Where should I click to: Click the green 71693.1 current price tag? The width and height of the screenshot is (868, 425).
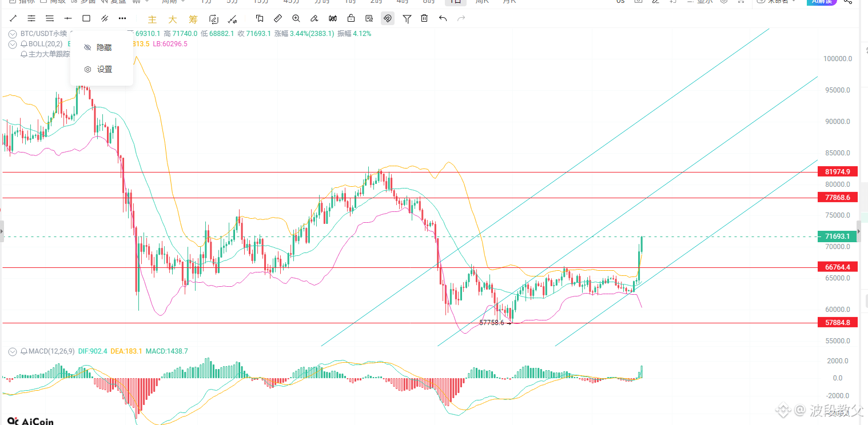838,236
